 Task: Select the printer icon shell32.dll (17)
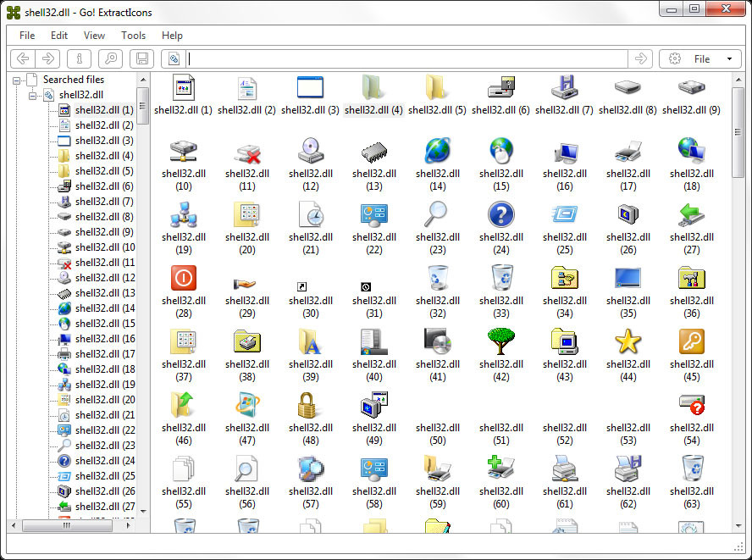(628, 151)
